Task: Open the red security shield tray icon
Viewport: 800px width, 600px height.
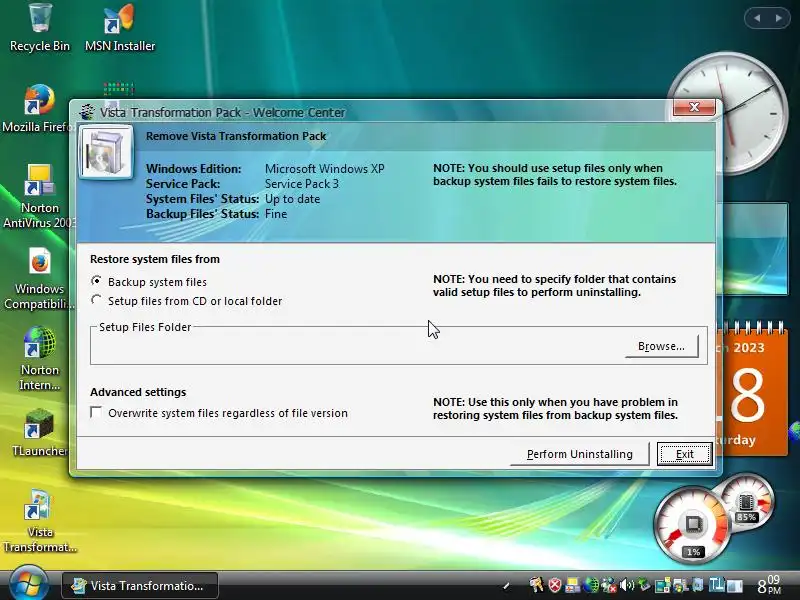Action: coord(555,585)
